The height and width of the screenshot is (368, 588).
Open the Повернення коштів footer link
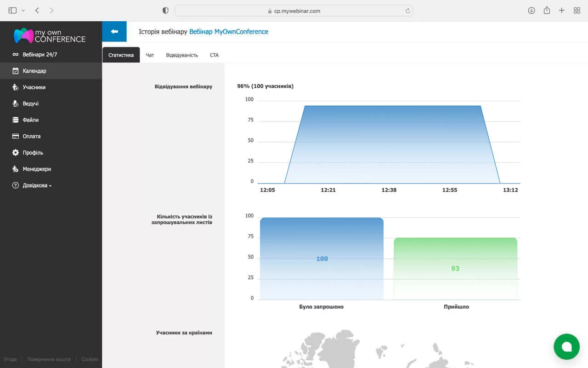tap(49, 359)
